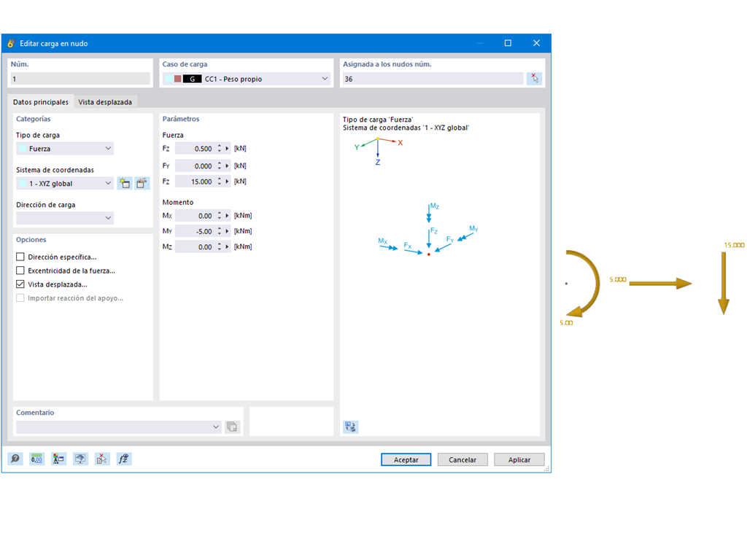Edit coordinate system icon
This screenshot has height=560, width=747.
click(x=142, y=183)
